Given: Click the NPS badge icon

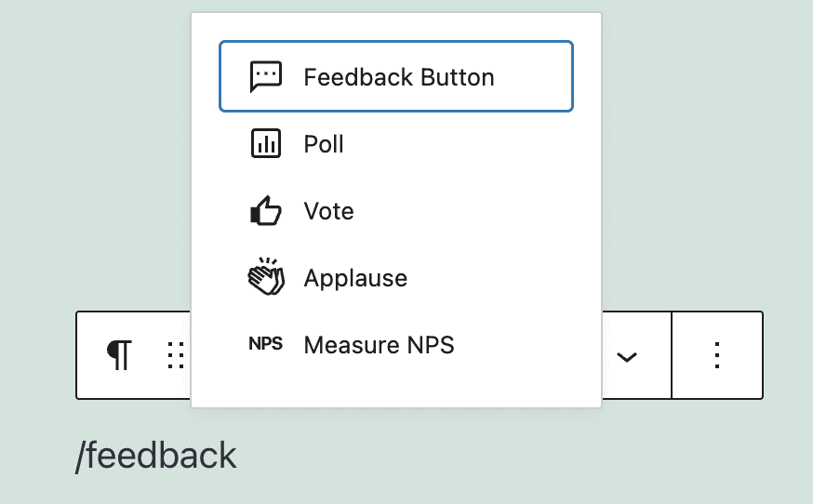Looking at the screenshot, I should [x=265, y=345].
